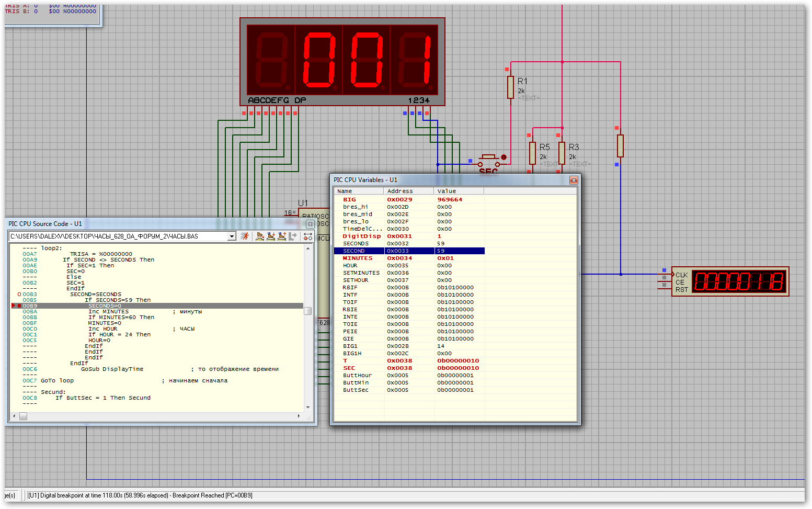Click the Value column header in Variables window
The height and width of the screenshot is (509, 812).
(x=459, y=191)
